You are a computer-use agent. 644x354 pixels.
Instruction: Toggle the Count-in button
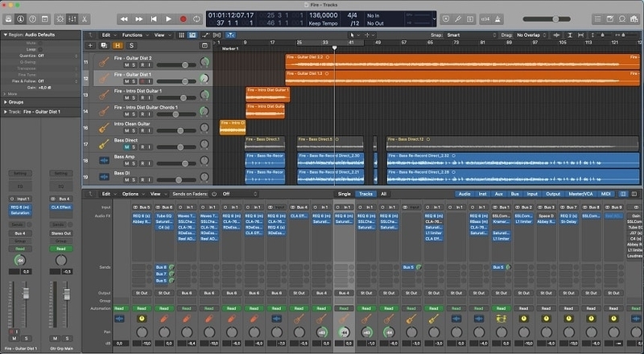[x=485, y=19]
